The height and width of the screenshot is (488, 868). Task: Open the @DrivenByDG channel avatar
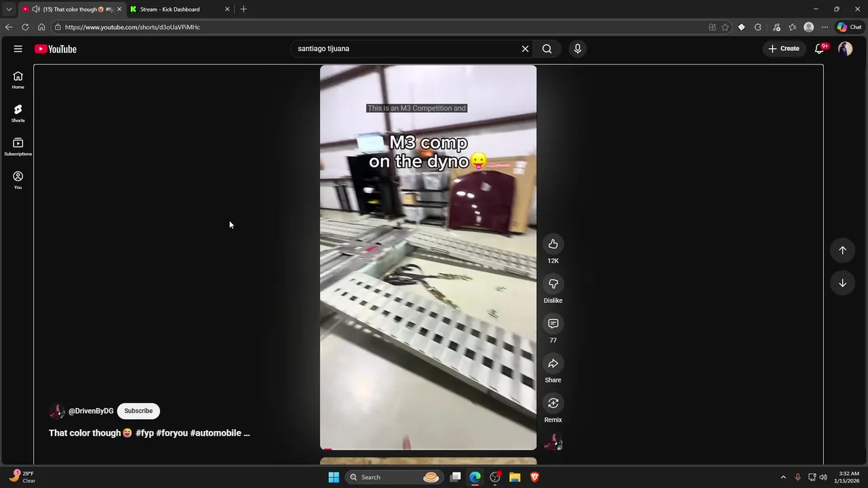(57, 411)
